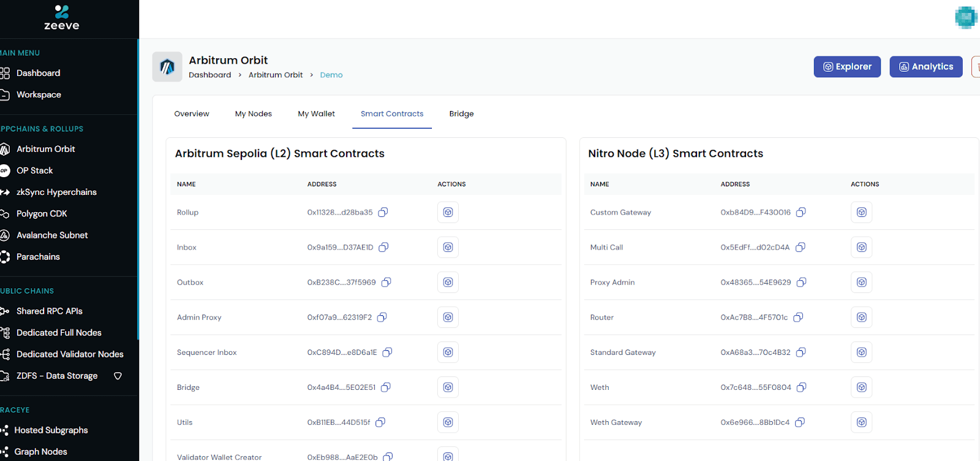The height and width of the screenshot is (461, 980).
Task: Switch to the My Nodes tab
Action: pyautogui.click(x=254, y=113)
